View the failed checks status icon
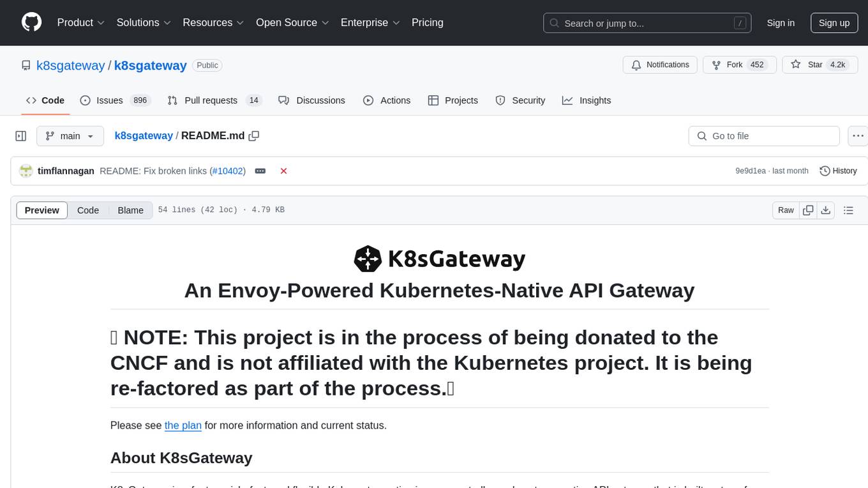Viewport: 868px width, 488px height. [284, 171]
